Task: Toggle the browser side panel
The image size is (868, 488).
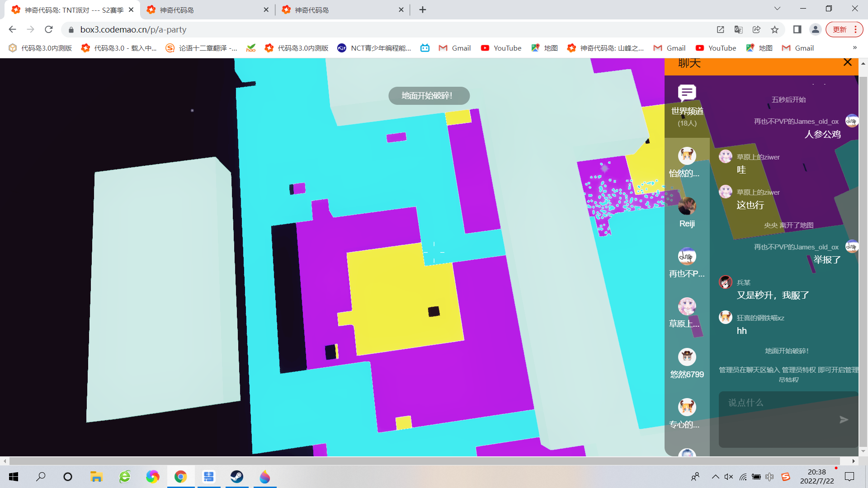Action: tap(797, 29)
